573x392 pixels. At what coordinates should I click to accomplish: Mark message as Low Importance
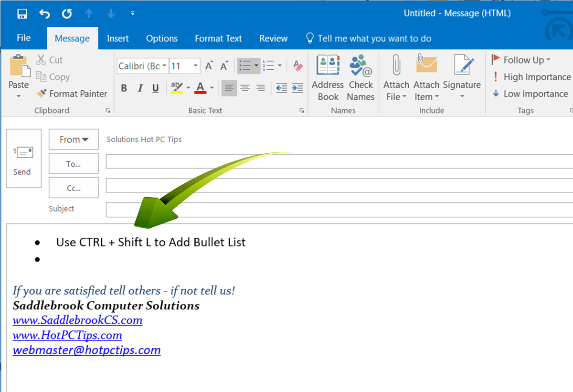click(x=530, y=94)
